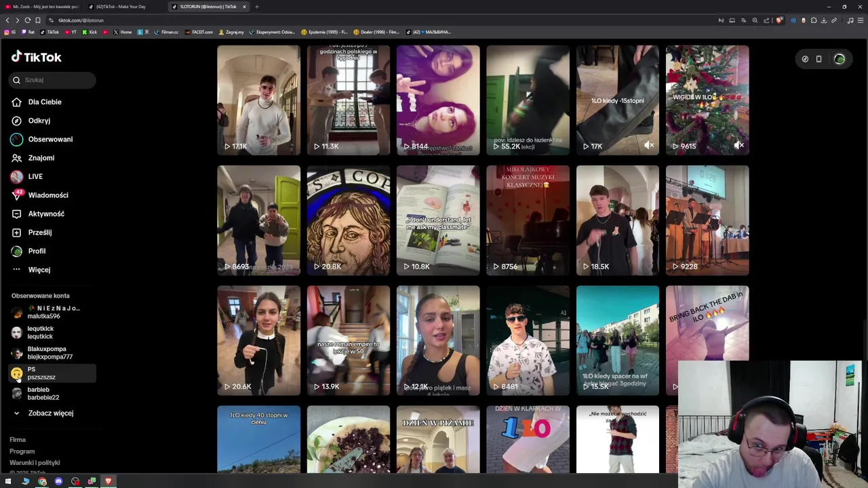Open a new browser tab
The image size is (868, 488).
(x=256, y=7)
